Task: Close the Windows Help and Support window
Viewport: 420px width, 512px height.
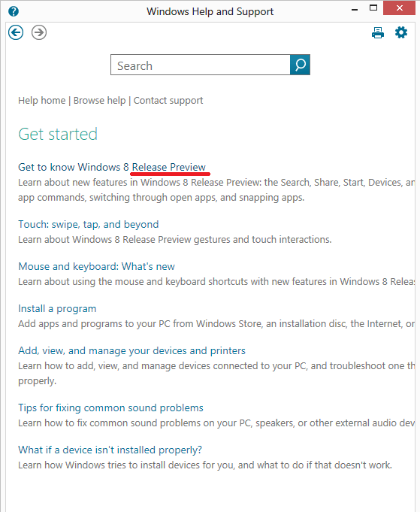Action: 400,8
